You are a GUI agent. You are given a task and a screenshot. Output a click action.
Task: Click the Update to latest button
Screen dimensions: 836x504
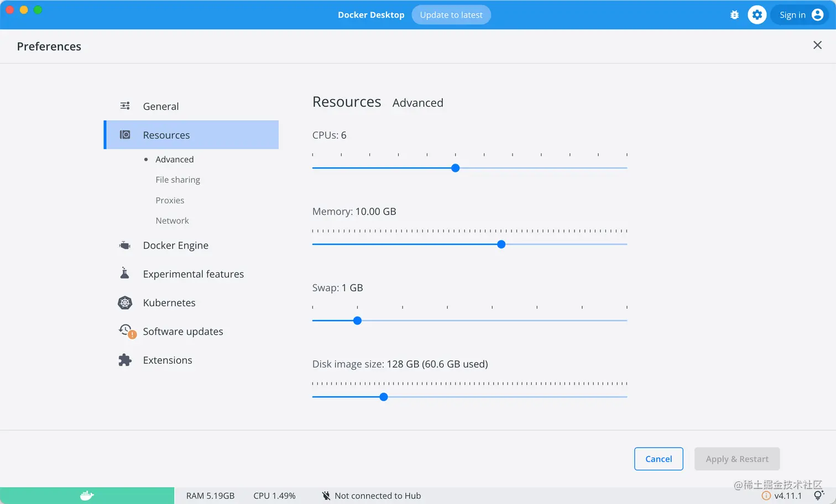coord(451,15)
